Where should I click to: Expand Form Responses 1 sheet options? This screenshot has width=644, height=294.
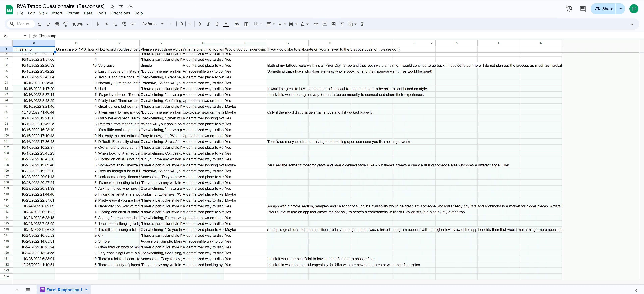point(87,290)
